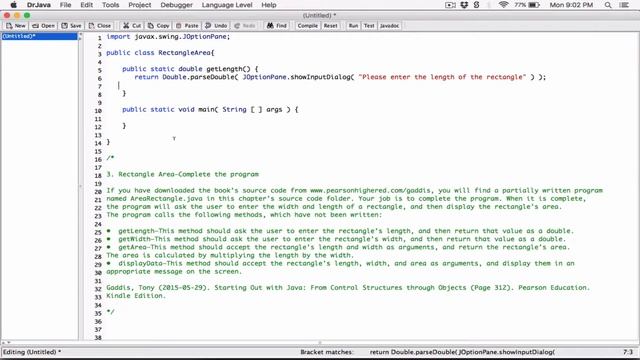Screen dimensions: 640x360
Task: Paste clipboard using the Paste button
Action: point(187,26)
